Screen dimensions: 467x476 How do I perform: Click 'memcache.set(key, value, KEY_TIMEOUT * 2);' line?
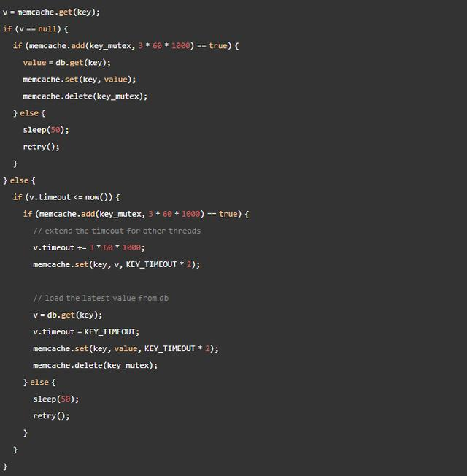(126, 348)
